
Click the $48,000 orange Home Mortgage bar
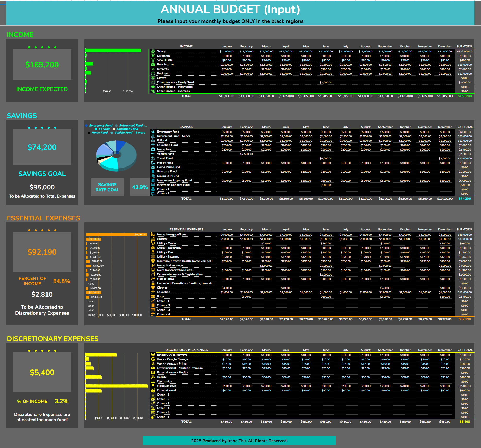pos(116,235)
